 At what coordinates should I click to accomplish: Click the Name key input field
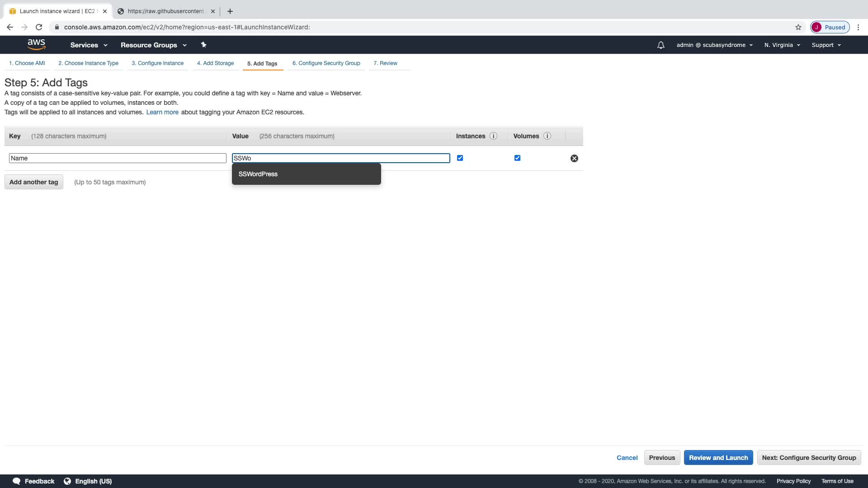pos(118,158)
